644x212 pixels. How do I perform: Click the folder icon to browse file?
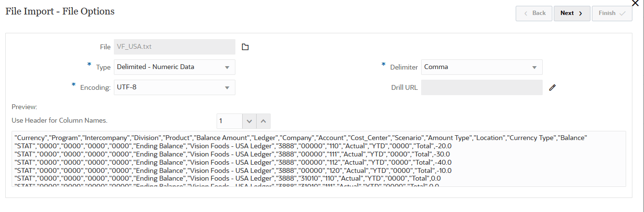click(245, 47)
